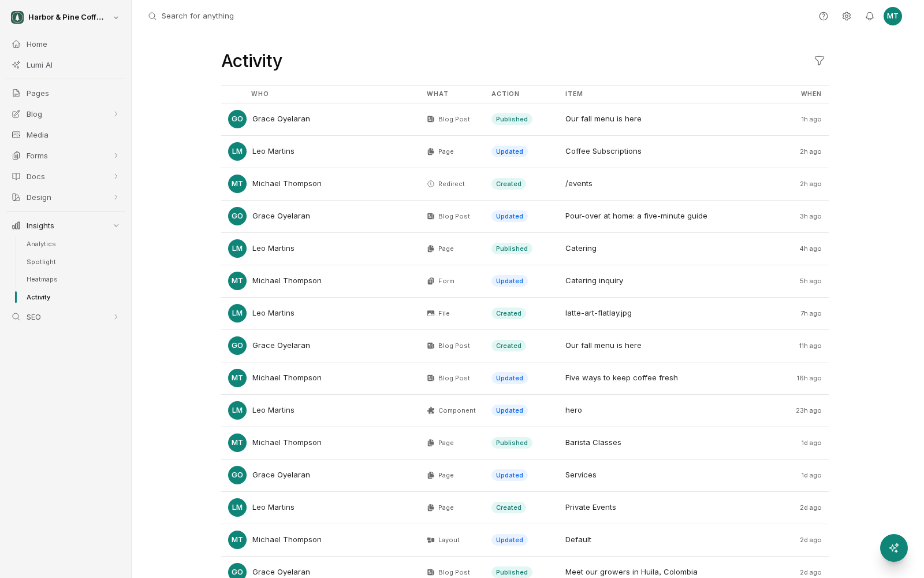The height and width of the screenshot is (578, 924).
Task: Open 'Pour-over at home: a five-minute guide'
Action: [636, 216]
